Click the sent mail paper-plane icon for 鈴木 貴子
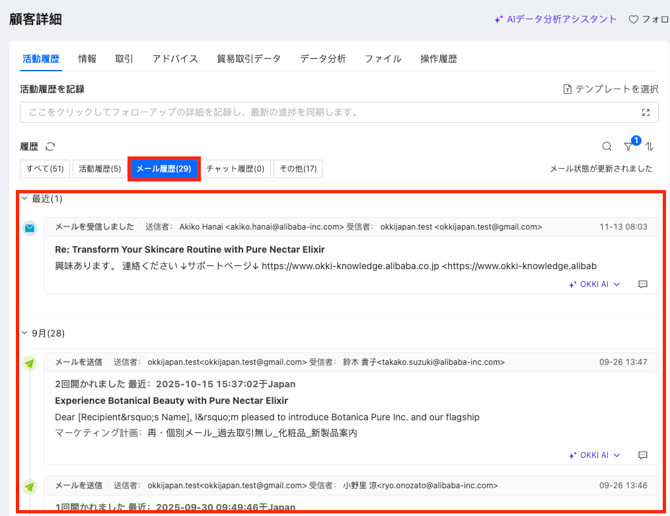This screenshot has height=516, width=670. point(30,363)
